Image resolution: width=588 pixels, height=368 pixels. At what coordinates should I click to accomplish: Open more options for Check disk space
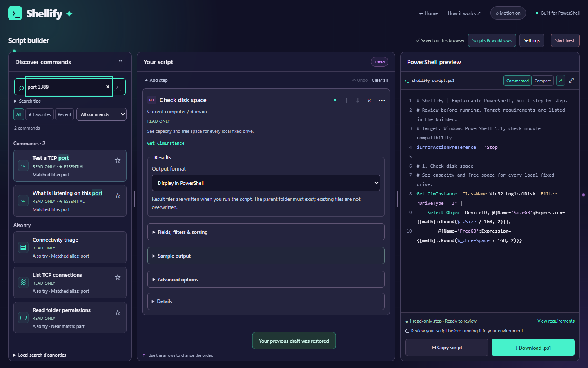[382, 100]
